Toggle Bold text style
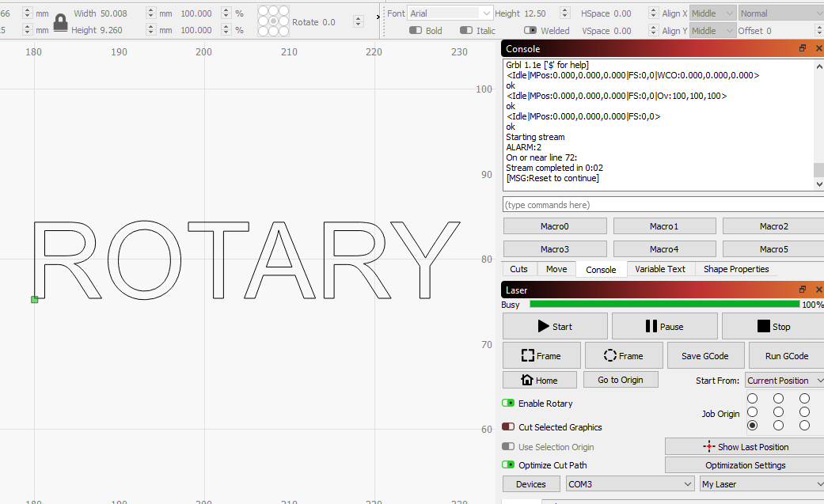Image resolution: width=824 pixels, height=504 pixels. coord(416,31)
